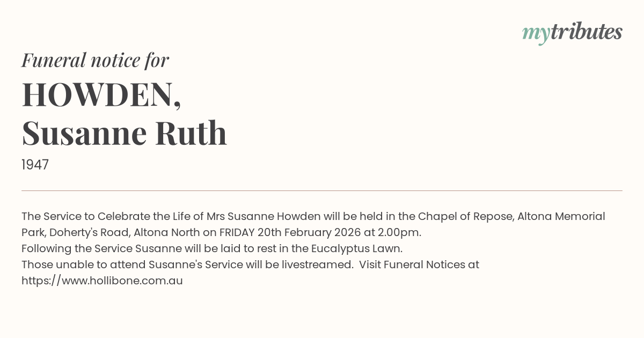Select the HOWDEN surname heading
644x338 pixels.
(101, 94)
